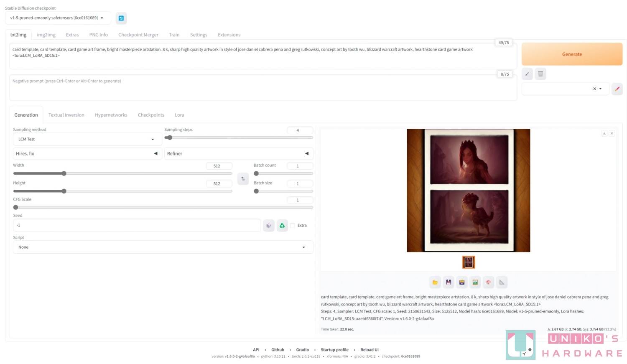Save image with the floppy disk icon
Screen dimensions: 627x364
click(448, 283)
